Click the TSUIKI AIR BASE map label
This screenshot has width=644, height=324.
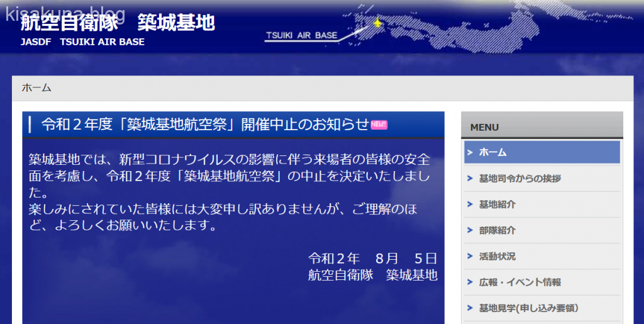pyautogui.click(x=301, y=36)
